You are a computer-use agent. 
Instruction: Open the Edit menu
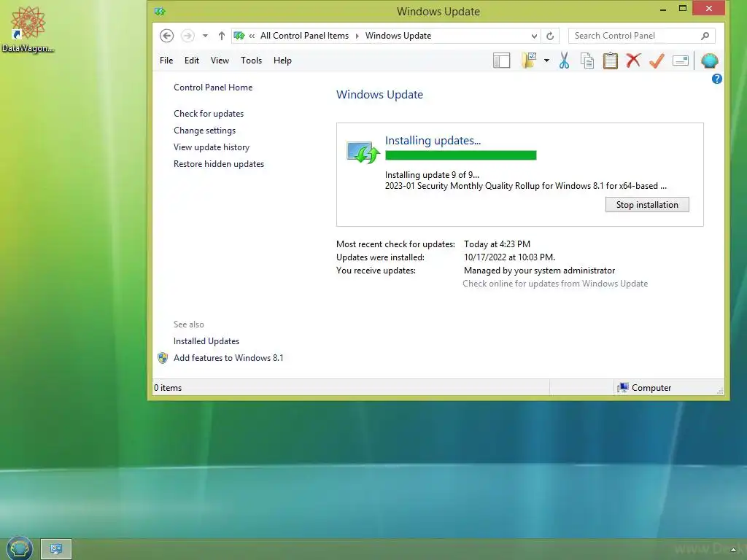tap(192, 61)
